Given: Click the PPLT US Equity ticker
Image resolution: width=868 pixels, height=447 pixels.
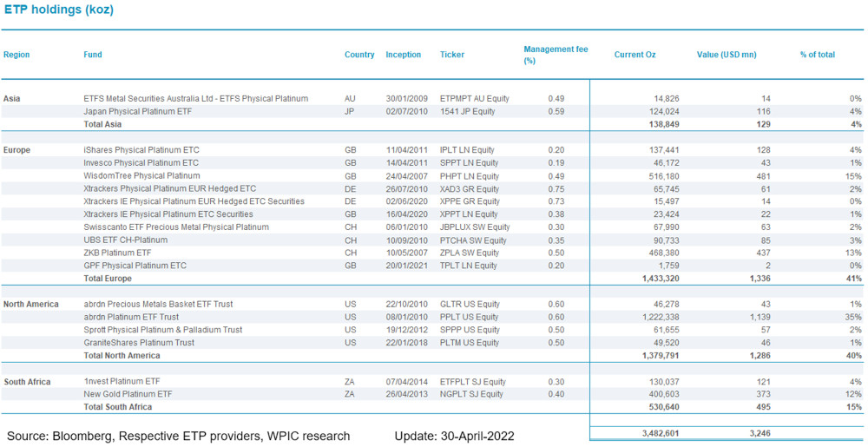Looking at the screenshot, I should 470,317.
